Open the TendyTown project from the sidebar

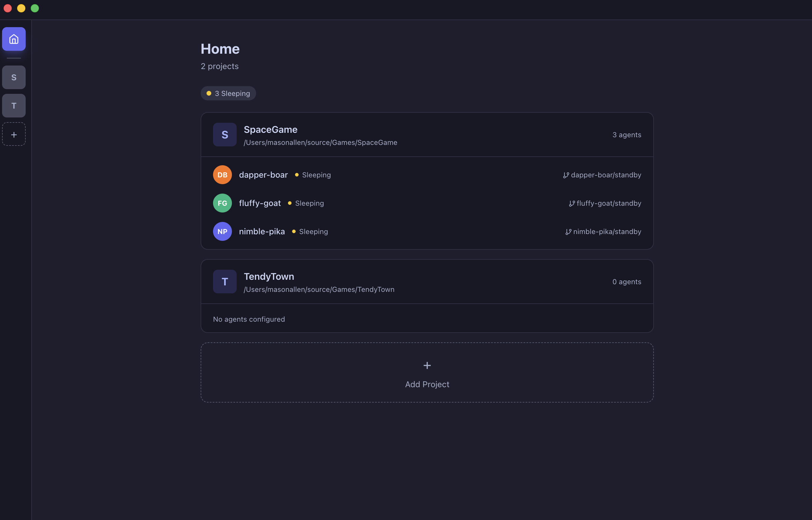click(x=14, y=105)
